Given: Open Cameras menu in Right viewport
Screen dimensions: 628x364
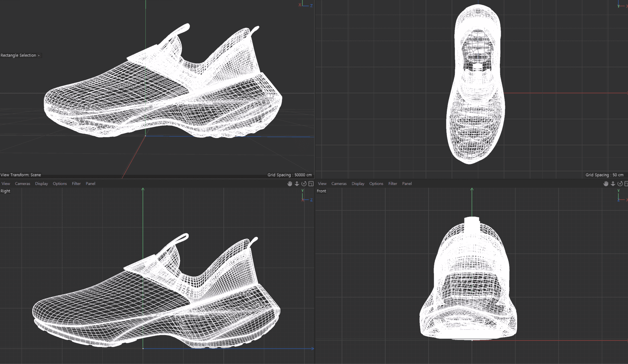Looking at the screenshot, I should tap(22, 184).
